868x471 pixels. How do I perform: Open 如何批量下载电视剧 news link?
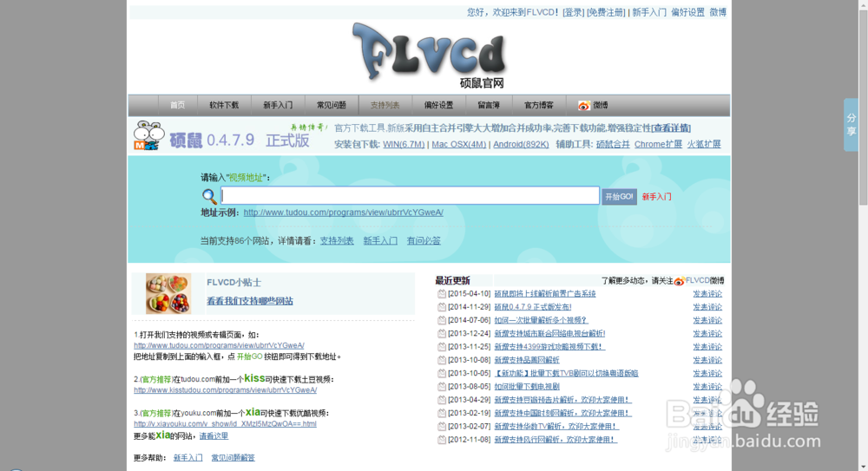(527, 387)
